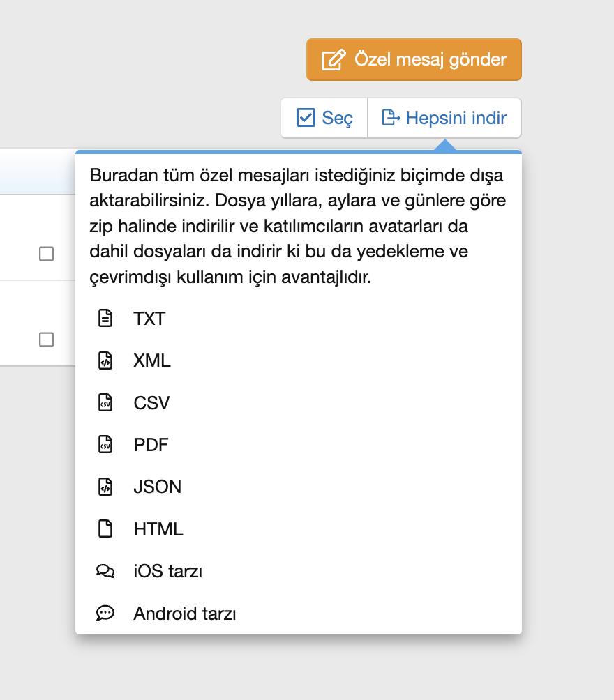Click the blank file icon beside HTML

point(105,529)
